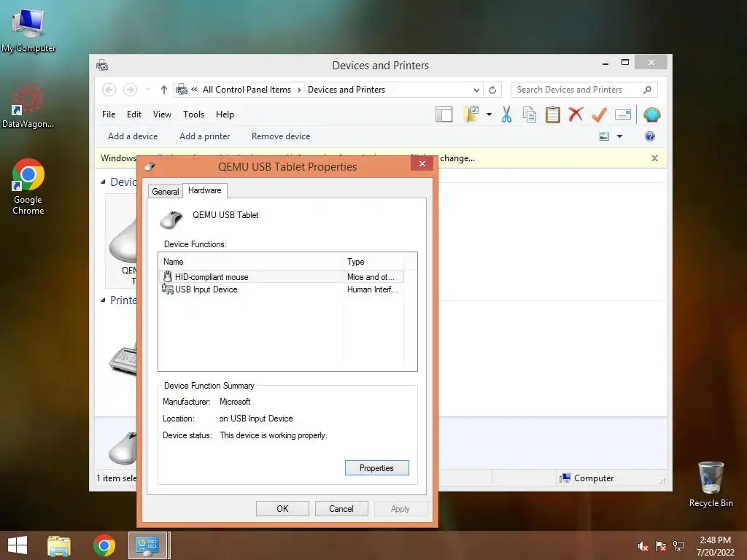747x560 pixels.
Task: Dismiss the yellow information bar
Action: tap(654, 158)
